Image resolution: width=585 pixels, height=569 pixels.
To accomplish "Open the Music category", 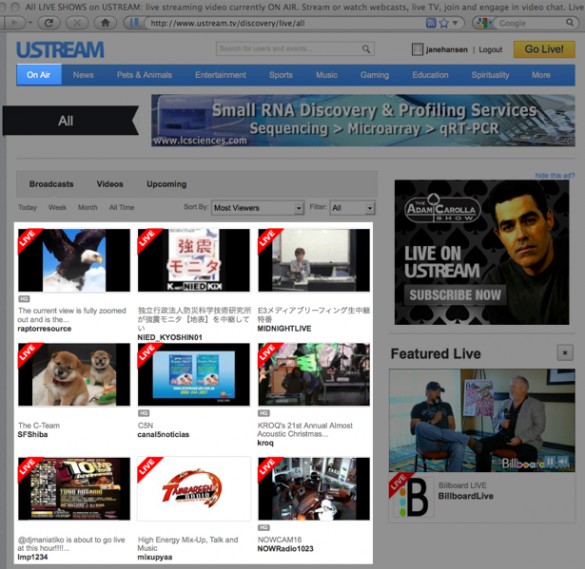I will [x=326, y=75].
